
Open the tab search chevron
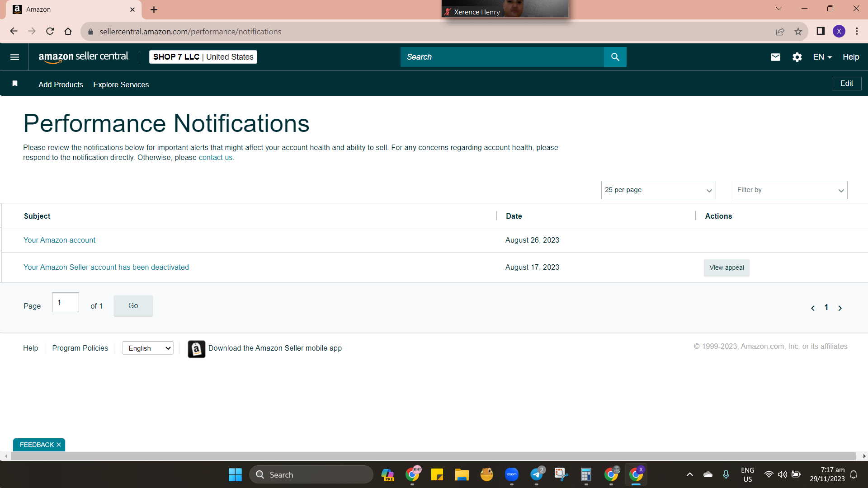[x=778, y=9]
